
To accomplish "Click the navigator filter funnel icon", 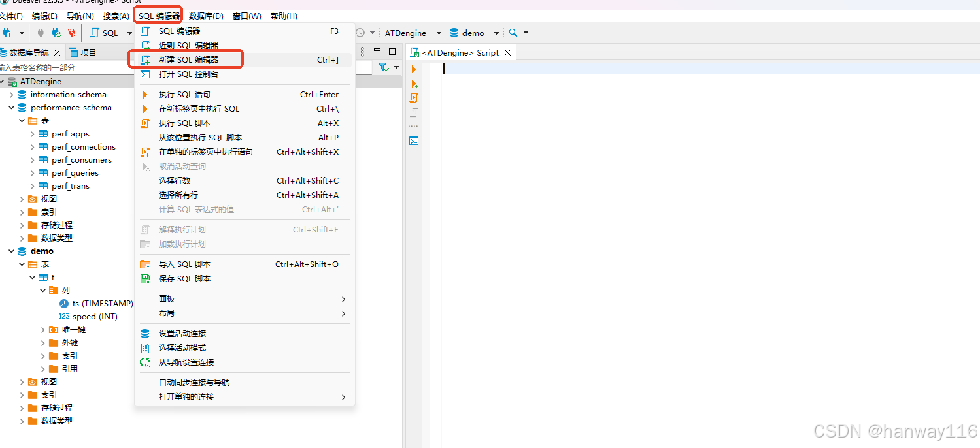I will coord(384,67).
